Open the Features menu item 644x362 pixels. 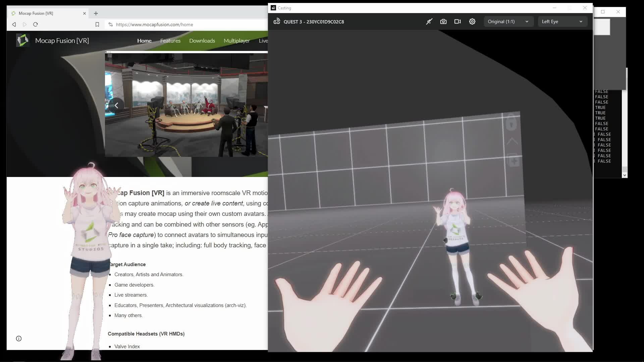pyautogui.click(x=170, y=41)
